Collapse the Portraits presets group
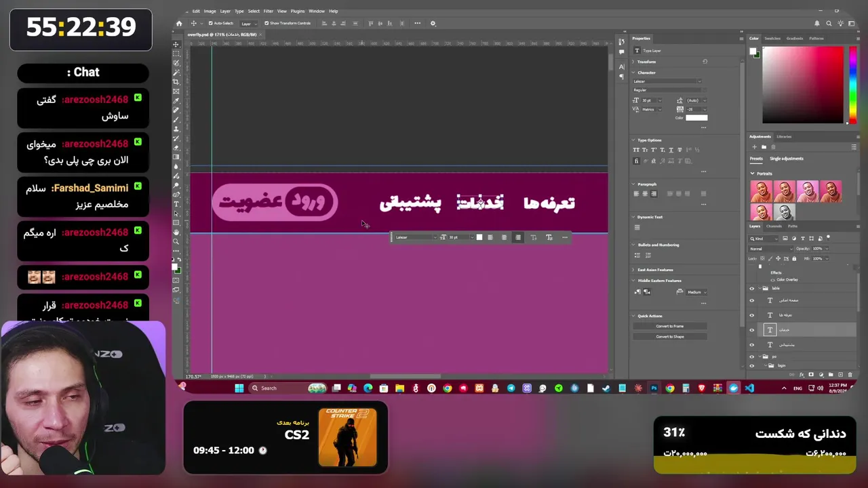This screenshot has height=488, width=868. coord(752,174)
